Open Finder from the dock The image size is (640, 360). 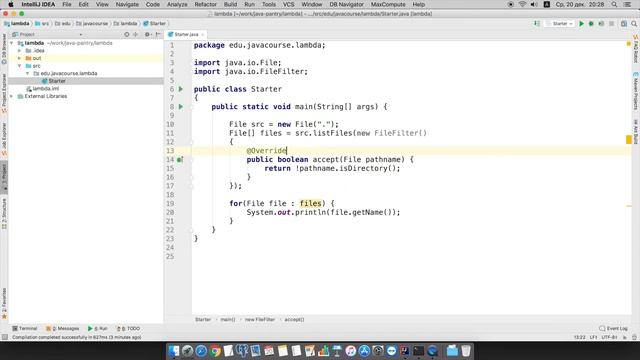pyautogui.click(x=174, y=351)
